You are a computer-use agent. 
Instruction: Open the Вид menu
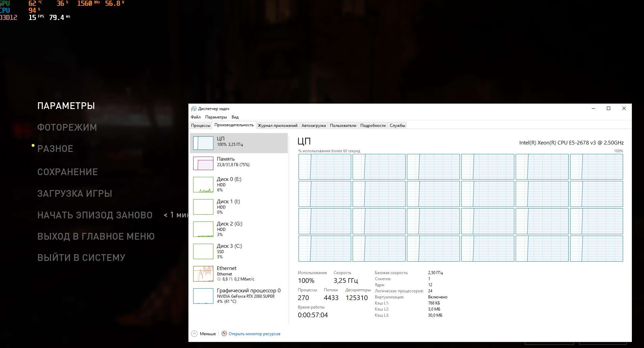235,117
